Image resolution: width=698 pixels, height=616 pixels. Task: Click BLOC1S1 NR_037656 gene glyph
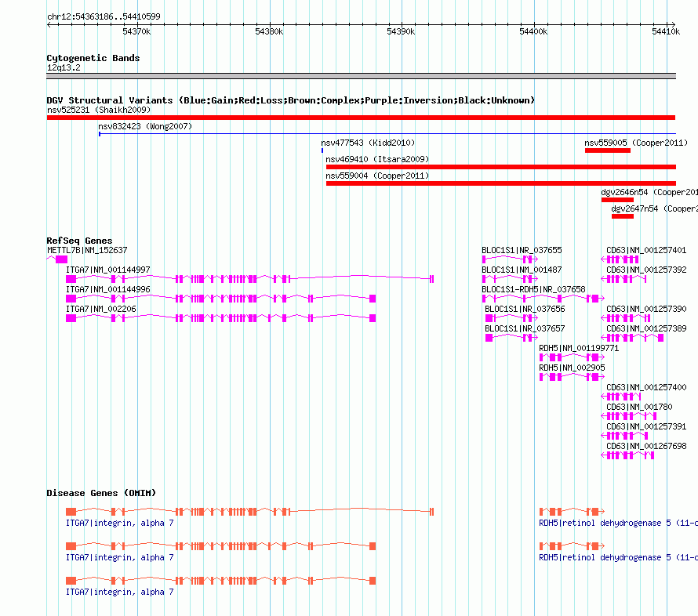coord(512,318)
